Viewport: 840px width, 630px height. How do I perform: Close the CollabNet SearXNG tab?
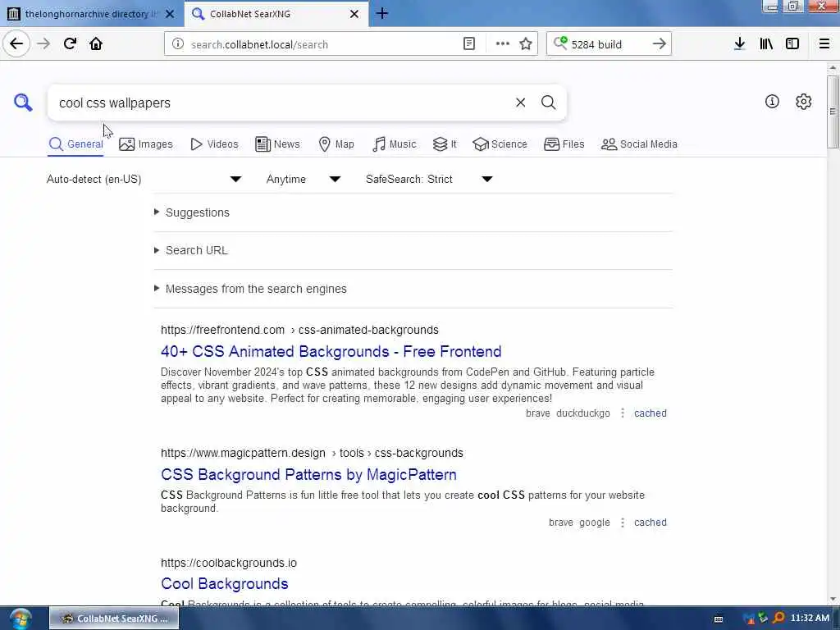click(x=354, y=14)
